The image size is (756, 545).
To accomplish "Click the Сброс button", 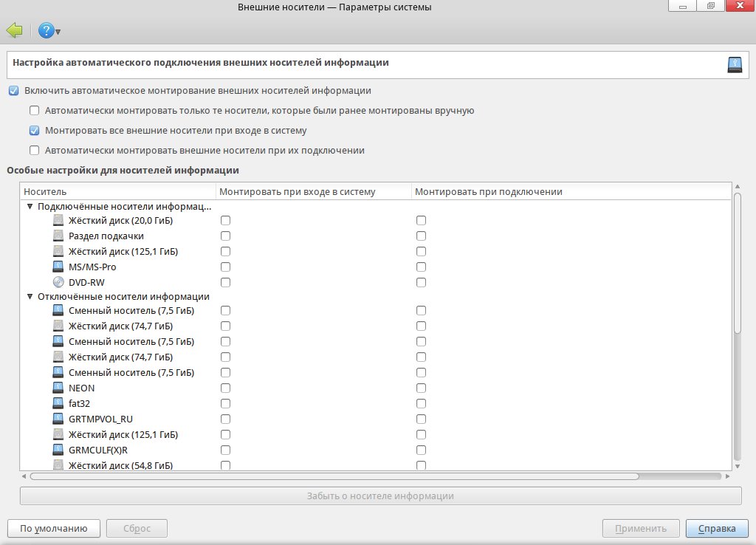I will (137, 528).
